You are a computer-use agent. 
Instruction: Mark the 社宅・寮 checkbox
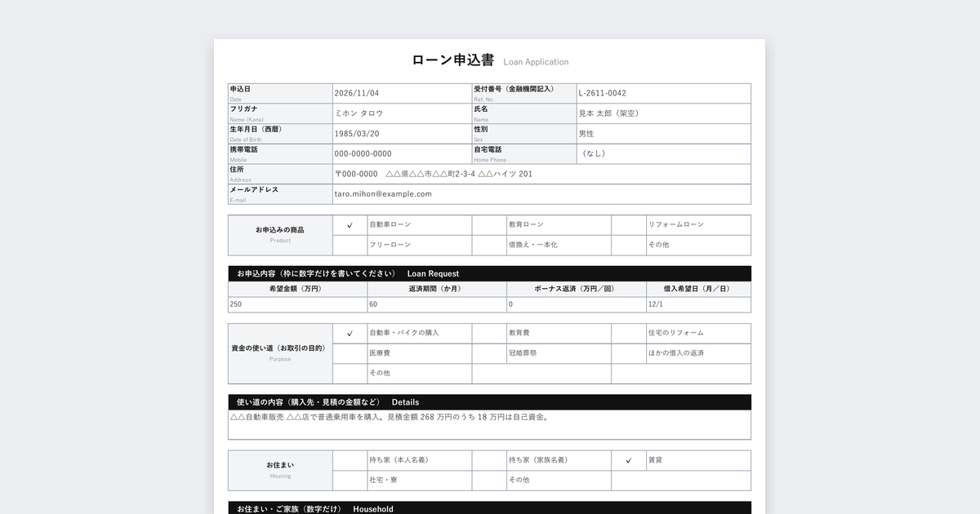point(350,481)
